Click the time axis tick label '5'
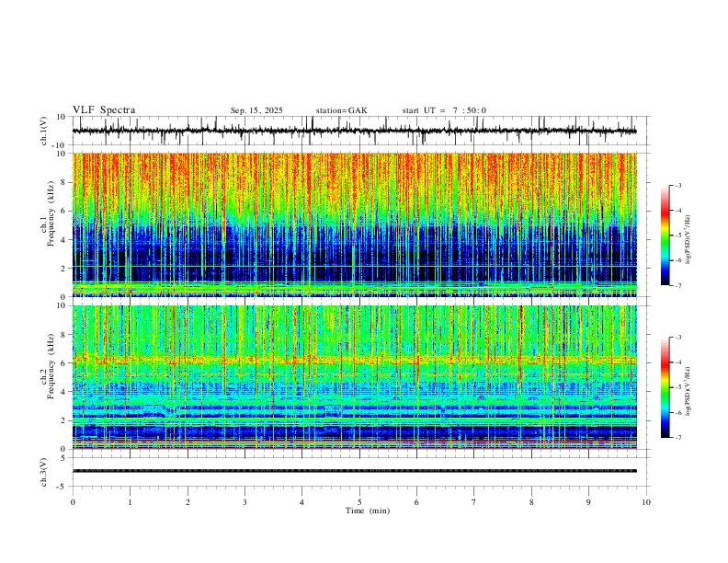 pyautogui.click(x=359, y=502)
